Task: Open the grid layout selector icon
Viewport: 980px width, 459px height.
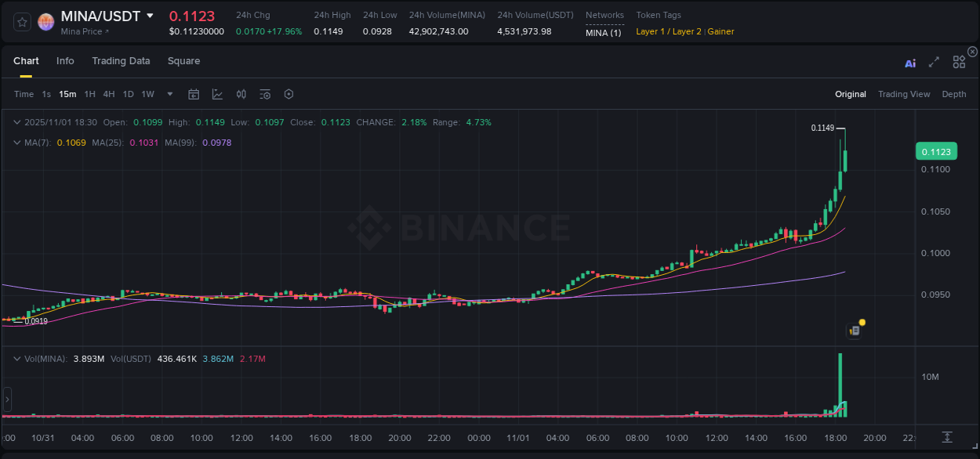Action: click(x=958, y=62)
